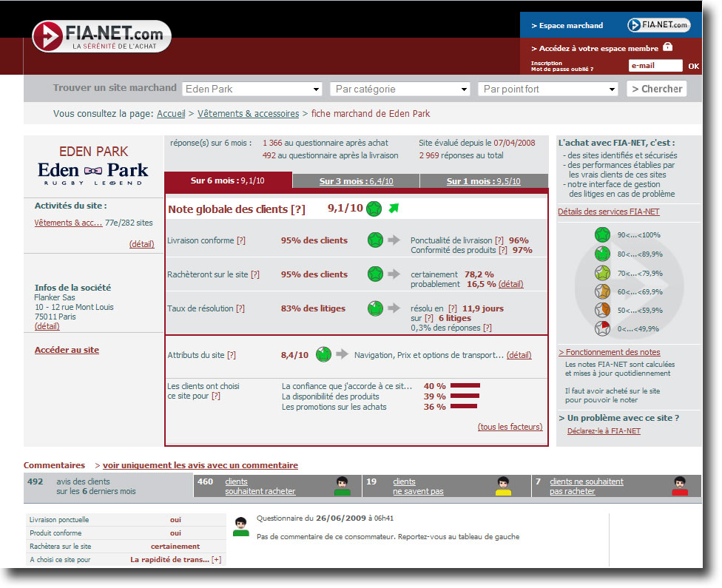Open the Par point fort dropdown
This screenshot has height=588, width=722.
click(x=548, y=89)
